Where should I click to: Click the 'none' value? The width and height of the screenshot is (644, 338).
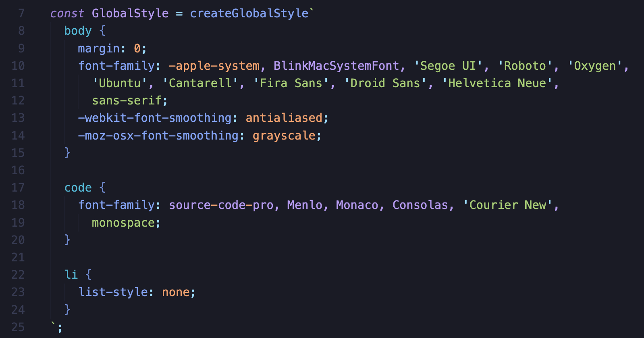click(176, 292)
